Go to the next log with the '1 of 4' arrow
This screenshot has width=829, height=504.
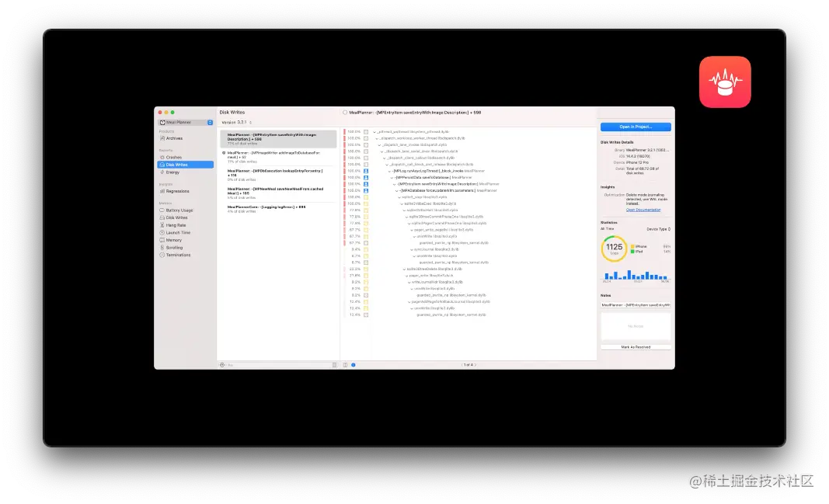pyautogui.click(x=475, y=365)
